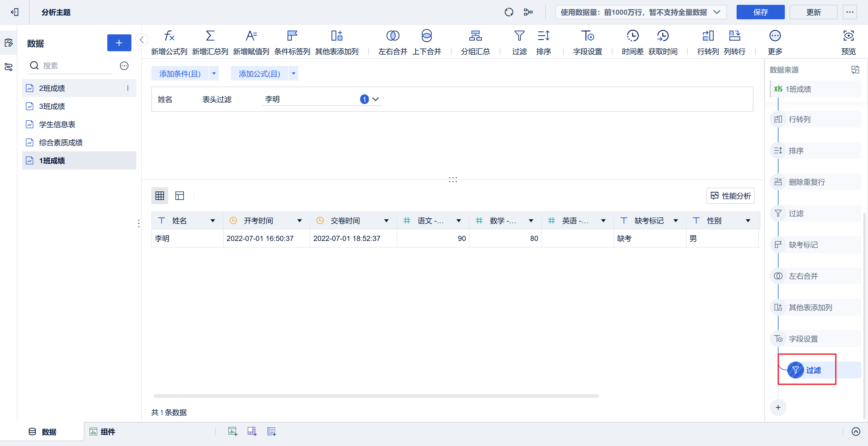Click the horizontal scrollbar under the table
Image resolution: width=868 pixels, height=446 pixels.
(376, 396)
